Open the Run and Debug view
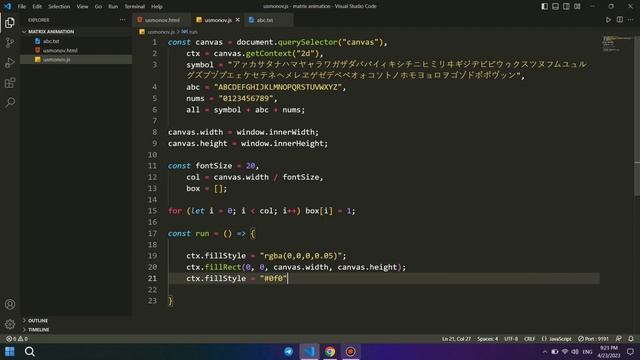640x360 pixels. [10, 62]
